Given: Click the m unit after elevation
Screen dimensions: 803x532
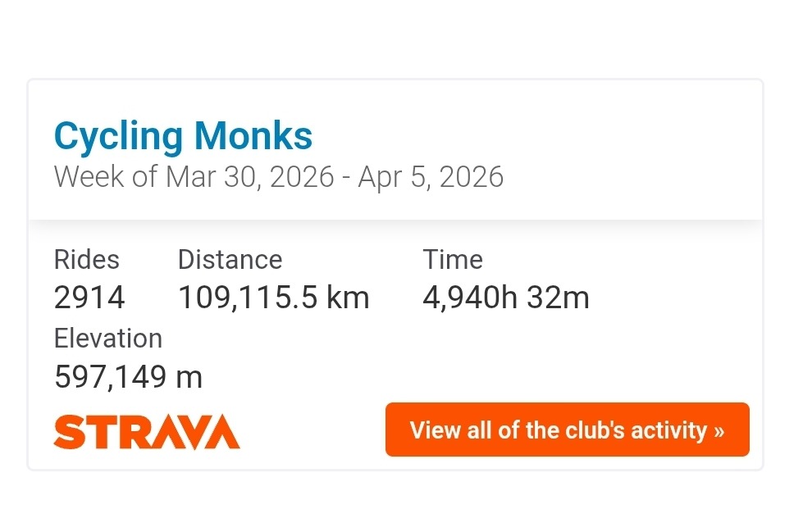Looking at the screenshot, I should [x=189, y=377].
